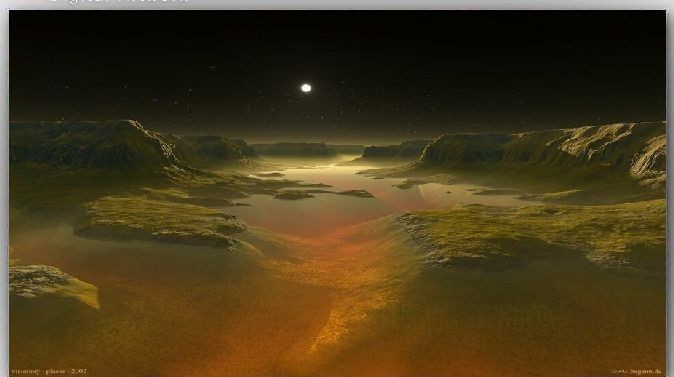Click the alien landscape wallpaper image
This screenshot has width=674, height=377.
pos(337,193)
